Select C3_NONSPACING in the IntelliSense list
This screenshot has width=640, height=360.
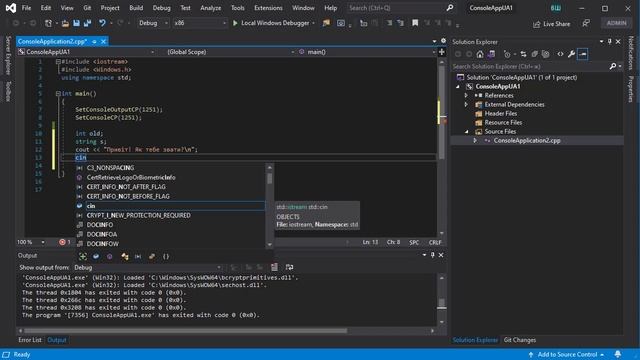pos(171,168)
